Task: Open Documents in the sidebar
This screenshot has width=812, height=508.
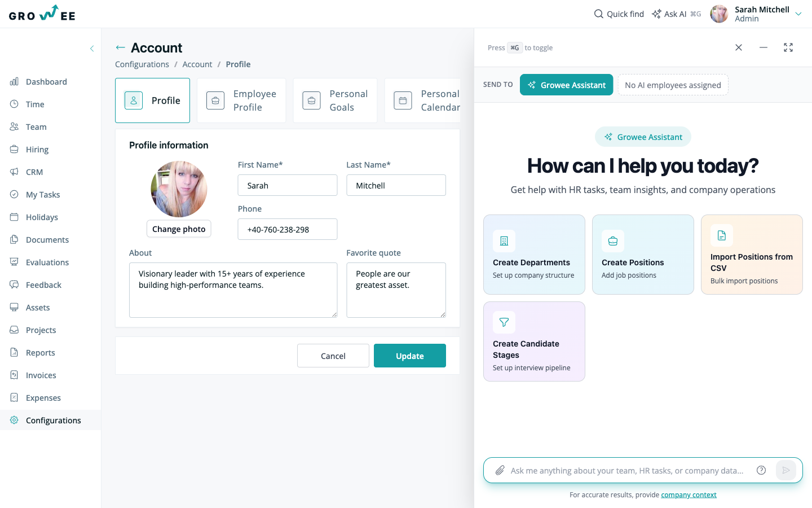Action: 47,240
